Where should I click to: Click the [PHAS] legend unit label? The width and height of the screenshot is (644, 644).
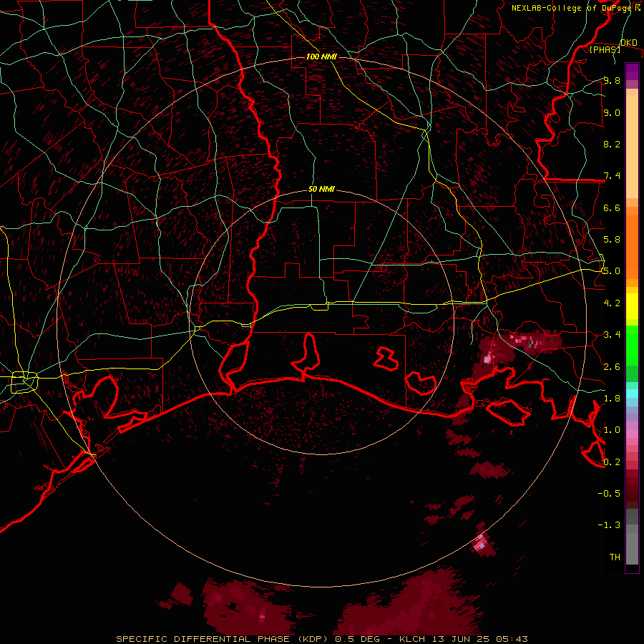pyautogui.click(x=605, y=50)
